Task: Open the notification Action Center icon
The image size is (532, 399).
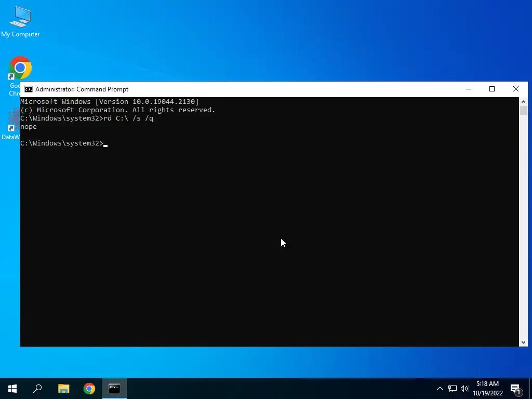Action: [x=515, y=389]
